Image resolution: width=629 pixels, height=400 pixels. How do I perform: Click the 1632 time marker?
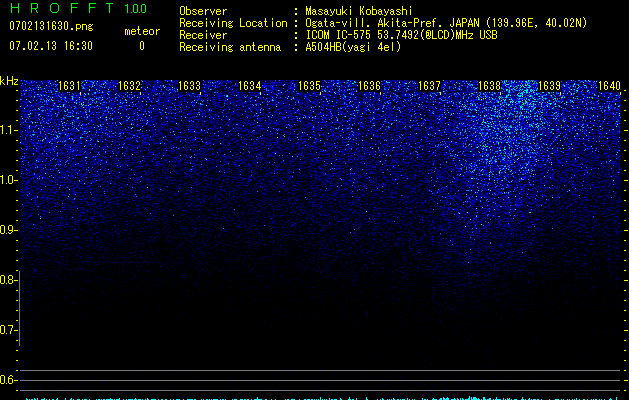[x=130, y=86]
